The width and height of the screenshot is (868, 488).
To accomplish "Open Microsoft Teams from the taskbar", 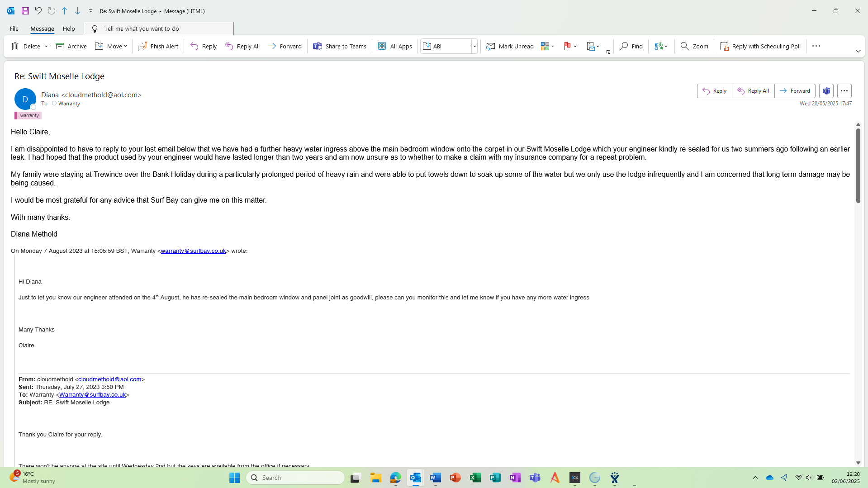I will [535, 478].
